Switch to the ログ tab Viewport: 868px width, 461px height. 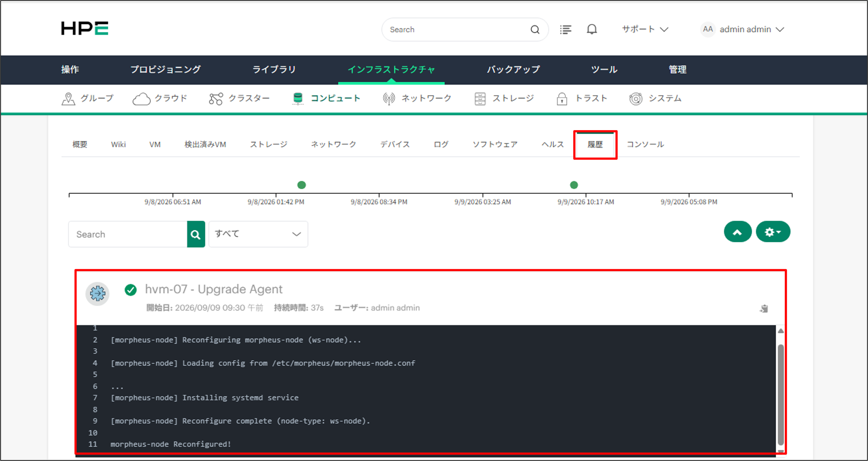tap(441, 144)
